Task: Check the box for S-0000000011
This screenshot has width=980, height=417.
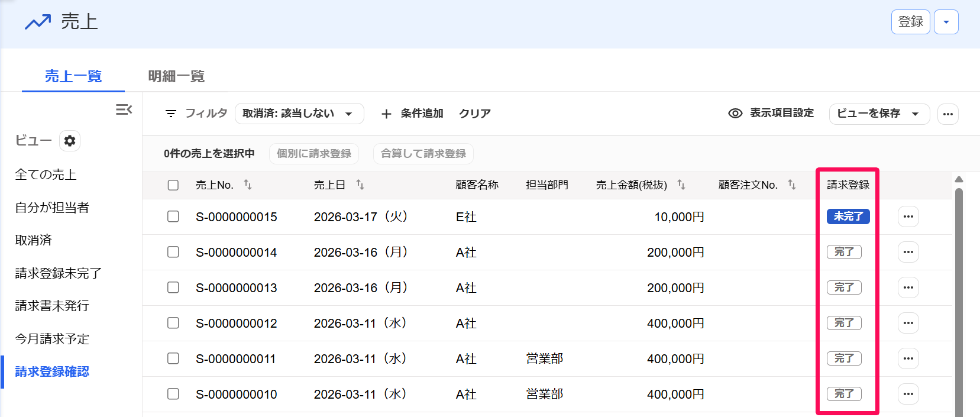Action: [173, 358]
